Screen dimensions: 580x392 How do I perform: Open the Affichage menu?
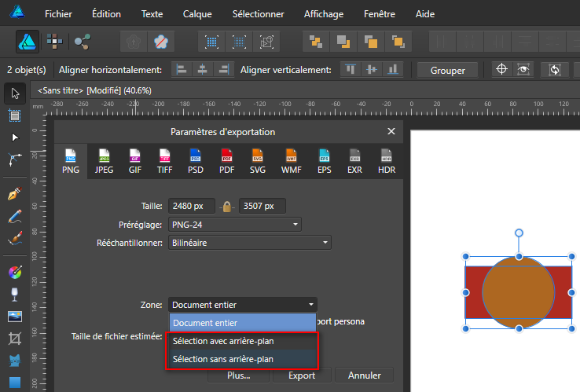(324, 14)
